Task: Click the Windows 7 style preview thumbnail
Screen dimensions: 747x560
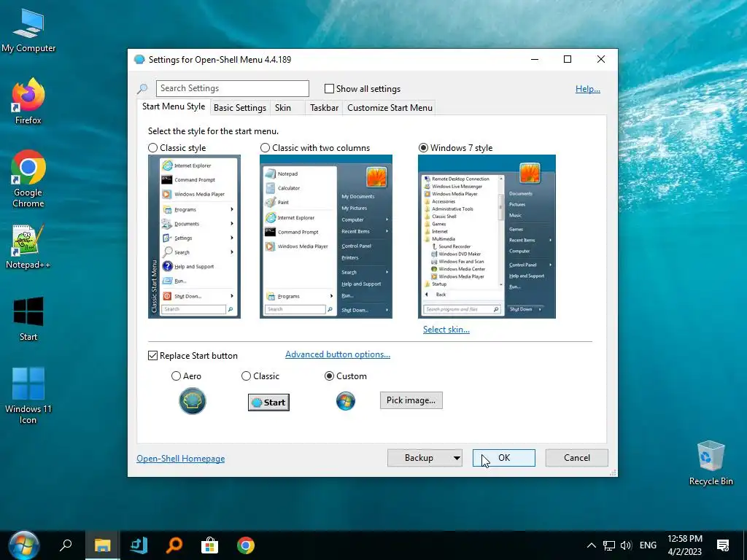Action: coord(487,237)
